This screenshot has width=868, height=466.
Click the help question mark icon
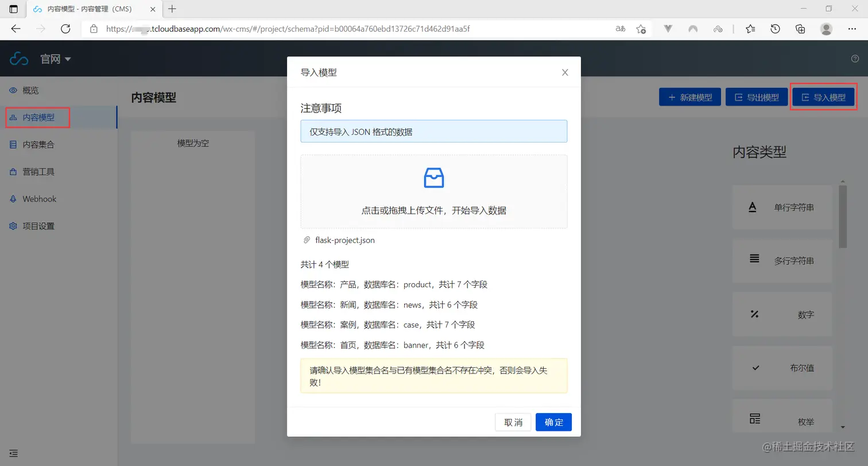(855, 59)
